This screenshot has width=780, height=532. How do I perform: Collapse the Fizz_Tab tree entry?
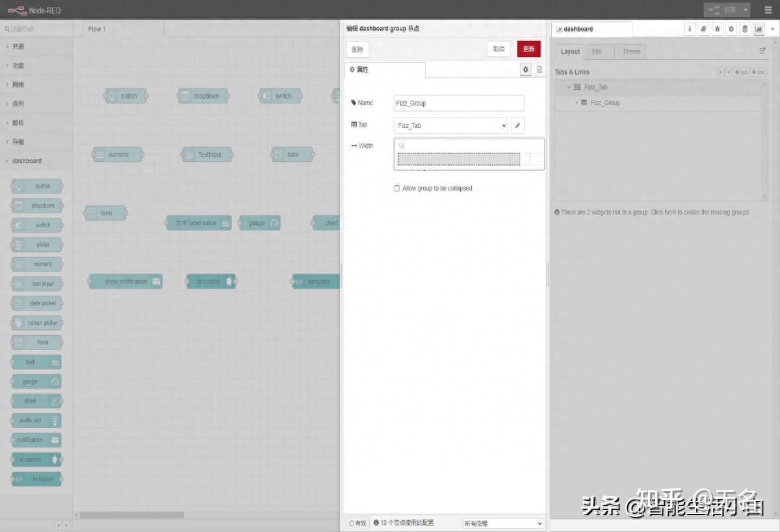[x=569, y=87]
